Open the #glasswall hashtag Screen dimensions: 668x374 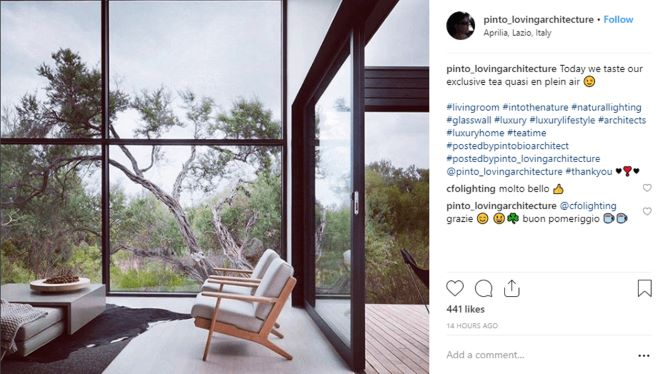pyautogui.click(x=469, y=120)
